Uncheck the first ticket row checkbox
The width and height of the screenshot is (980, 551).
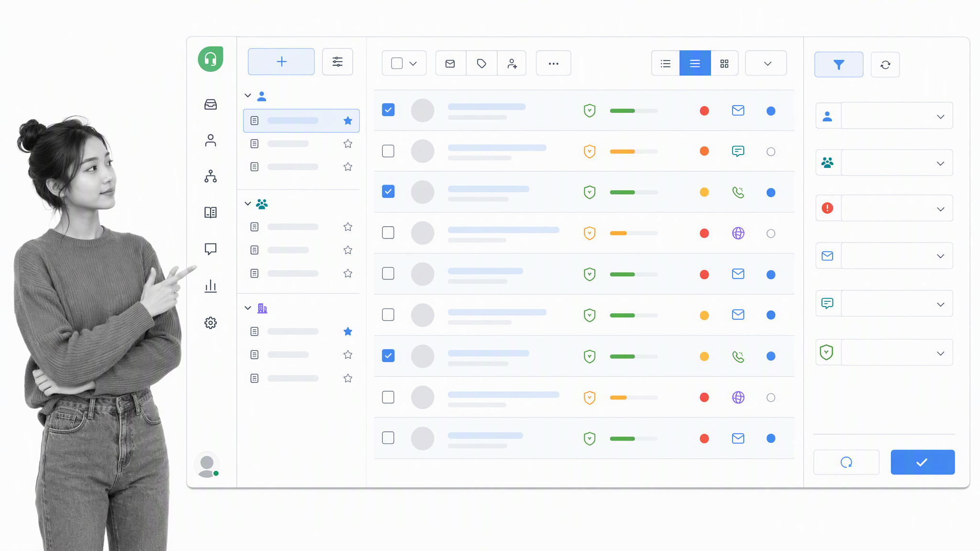388,110
